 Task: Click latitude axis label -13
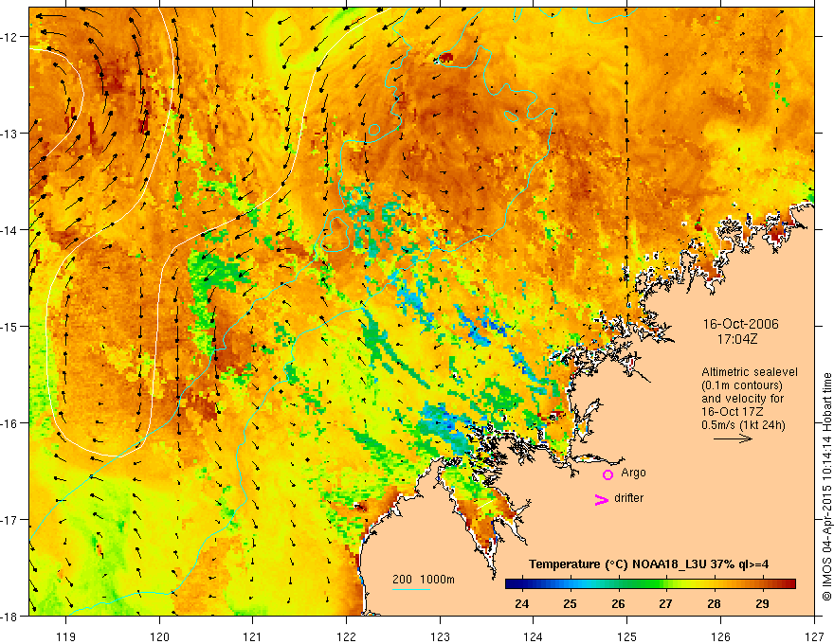click(x=10, y=134)
